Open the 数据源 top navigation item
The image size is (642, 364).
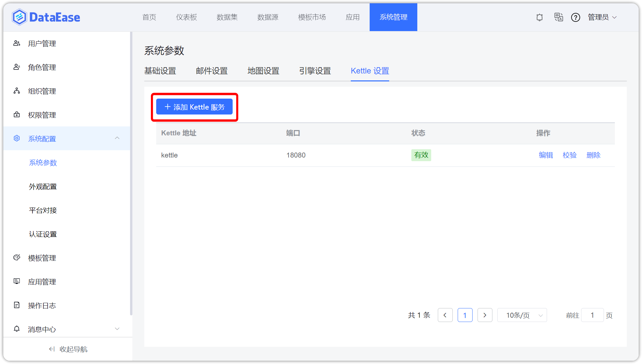point(268,17)
